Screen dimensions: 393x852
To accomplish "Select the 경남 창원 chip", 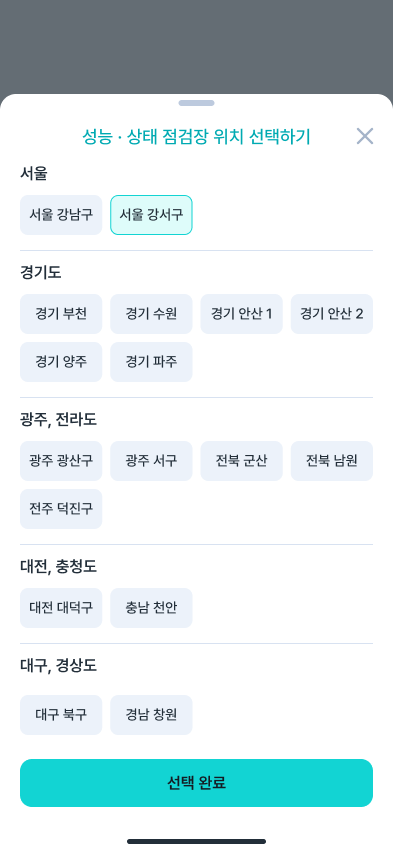I will tap(151, 715).
